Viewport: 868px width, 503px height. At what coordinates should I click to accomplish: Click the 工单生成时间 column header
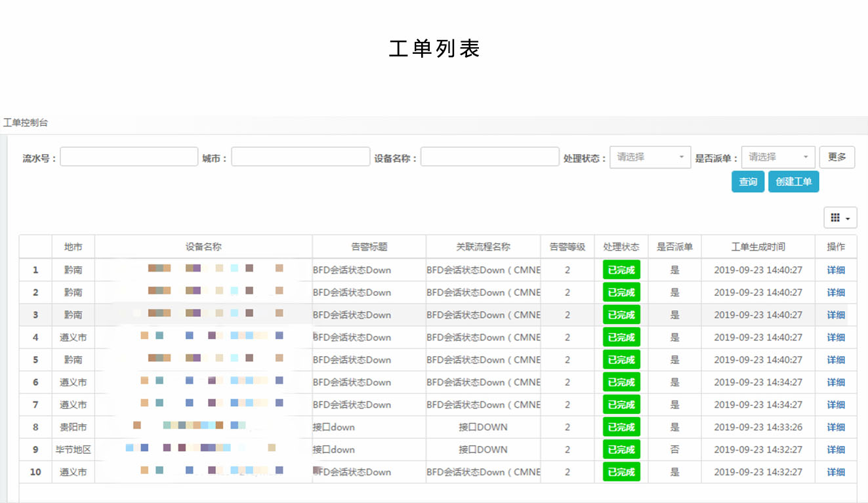pyautogui.click(x=758, y=247)
